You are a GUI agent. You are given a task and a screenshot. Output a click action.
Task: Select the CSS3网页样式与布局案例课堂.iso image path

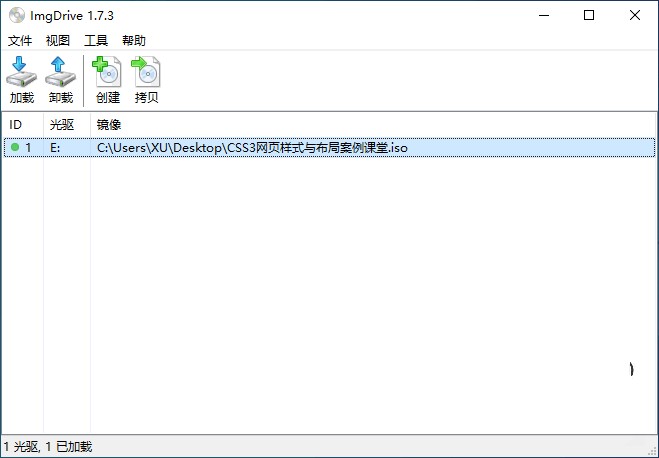pos(252,148)
